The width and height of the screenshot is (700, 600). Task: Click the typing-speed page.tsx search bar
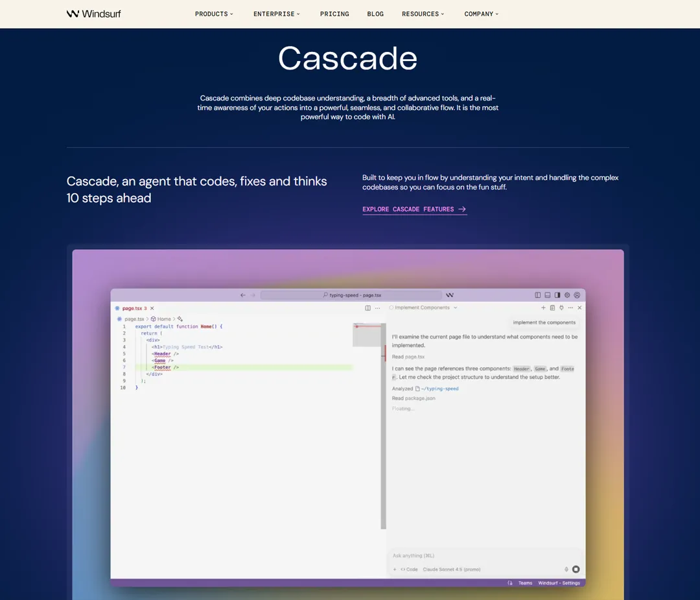(351, 295)
